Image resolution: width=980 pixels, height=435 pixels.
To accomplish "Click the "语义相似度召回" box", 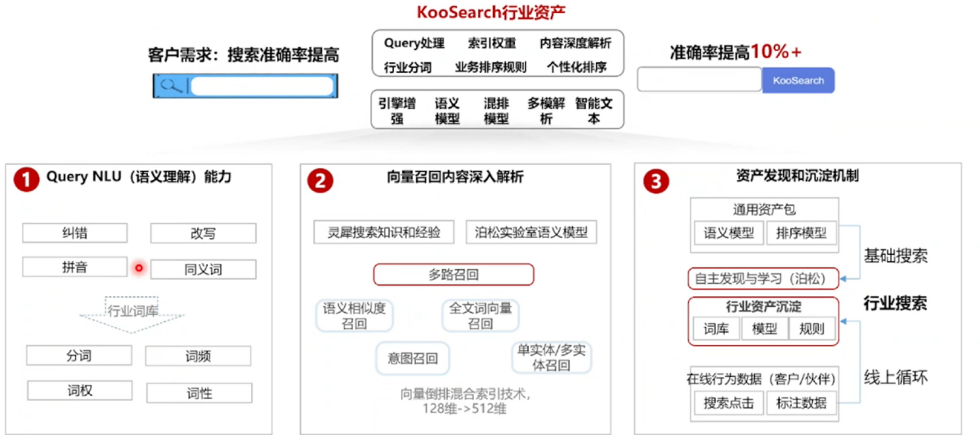I will (x=355, y=316).
